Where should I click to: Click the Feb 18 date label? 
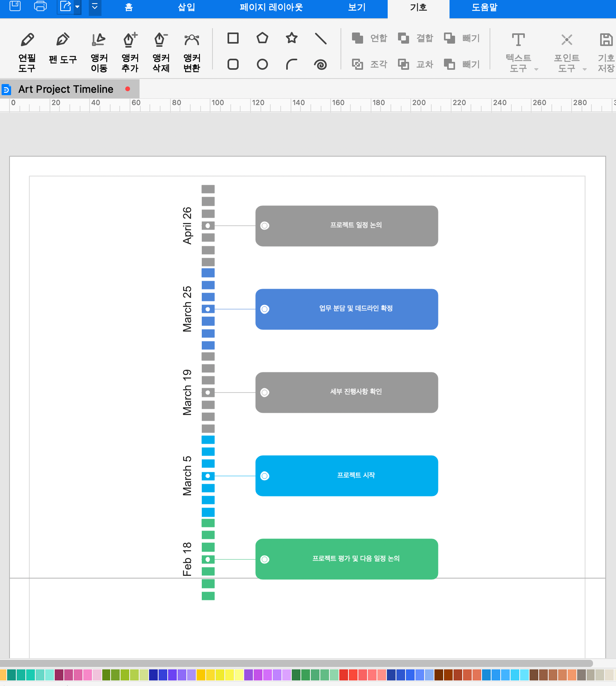click(x=187, y=559)
